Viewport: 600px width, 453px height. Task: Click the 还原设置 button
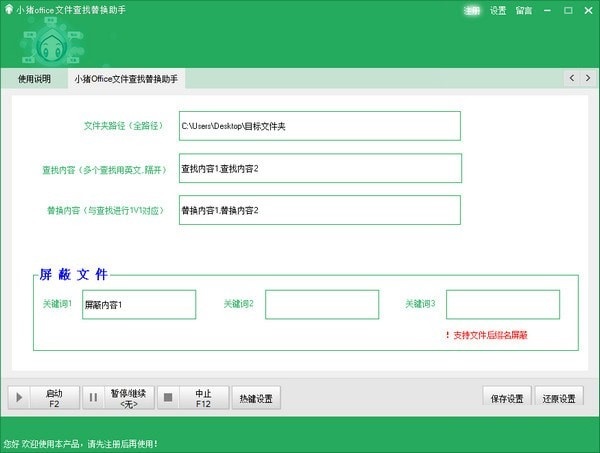[x=559, y=398]
